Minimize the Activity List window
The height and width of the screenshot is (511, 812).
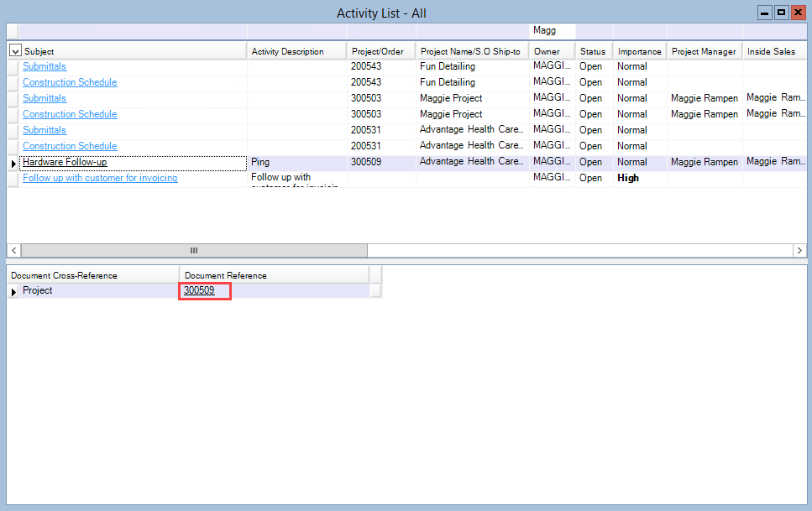click(765, 13)
